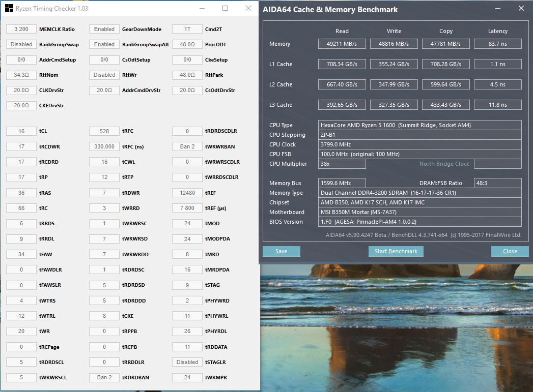
Task: Click the tWRMPR value 24
Action: coord(187,377)
